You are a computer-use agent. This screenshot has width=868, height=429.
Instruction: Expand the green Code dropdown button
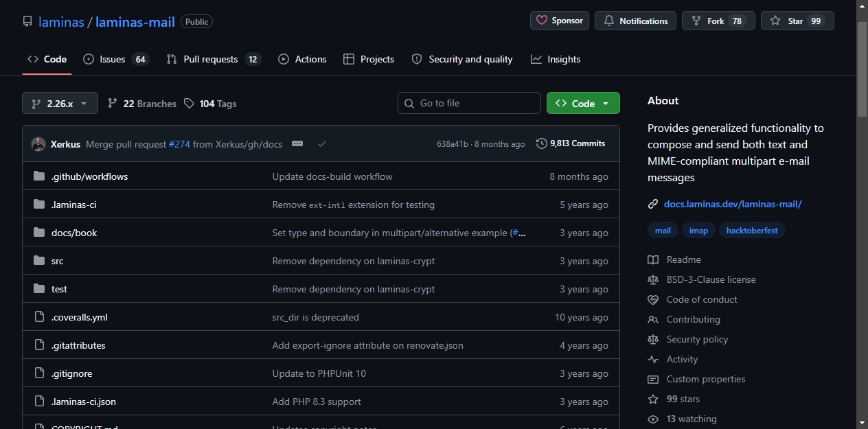click(583, 103)
